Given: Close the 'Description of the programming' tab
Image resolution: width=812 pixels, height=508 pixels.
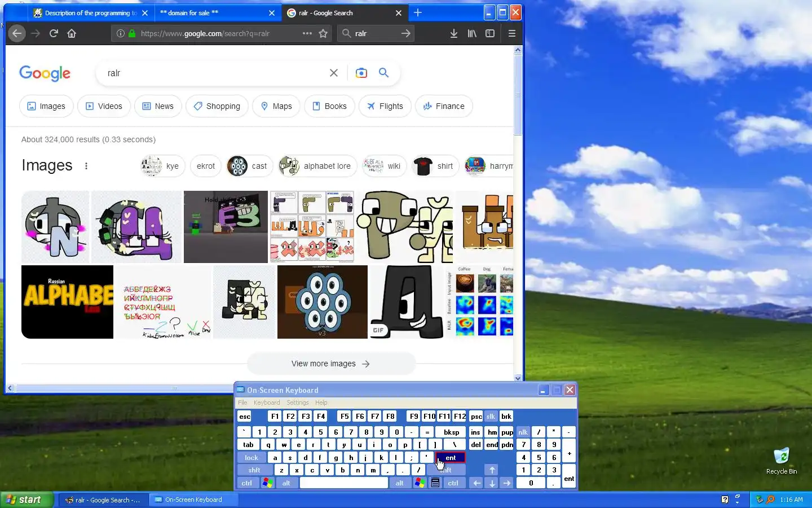Looking at the screenshot, I should click(x=145, y=13).
